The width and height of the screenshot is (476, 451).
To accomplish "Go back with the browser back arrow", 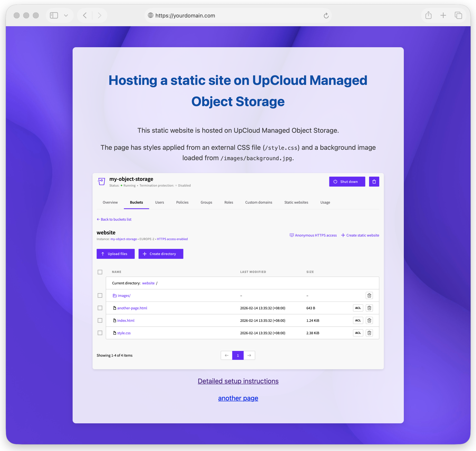I will click(x=85, y=15).
